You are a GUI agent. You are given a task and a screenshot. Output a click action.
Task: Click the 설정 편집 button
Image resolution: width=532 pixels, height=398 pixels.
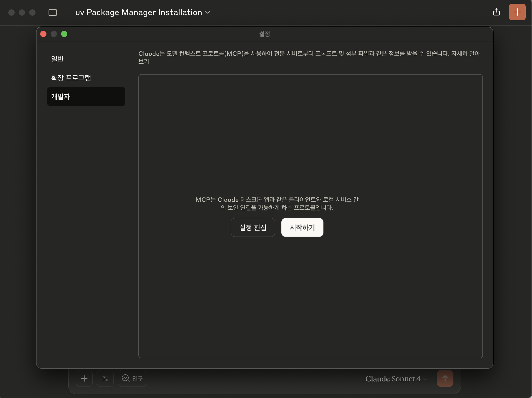pyautogui.click(x=253, y=227)
